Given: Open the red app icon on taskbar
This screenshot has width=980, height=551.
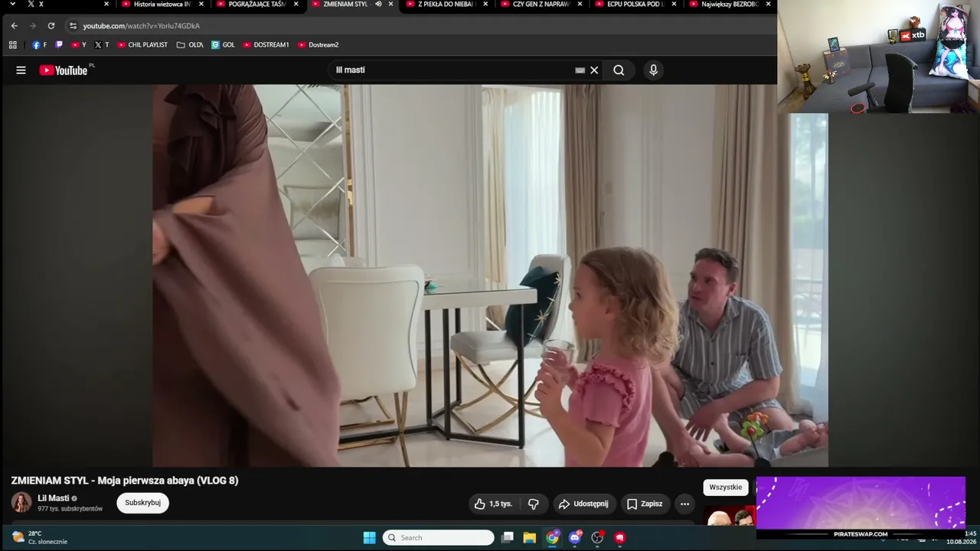Looking at the screenshot, I should coord(620,537).
